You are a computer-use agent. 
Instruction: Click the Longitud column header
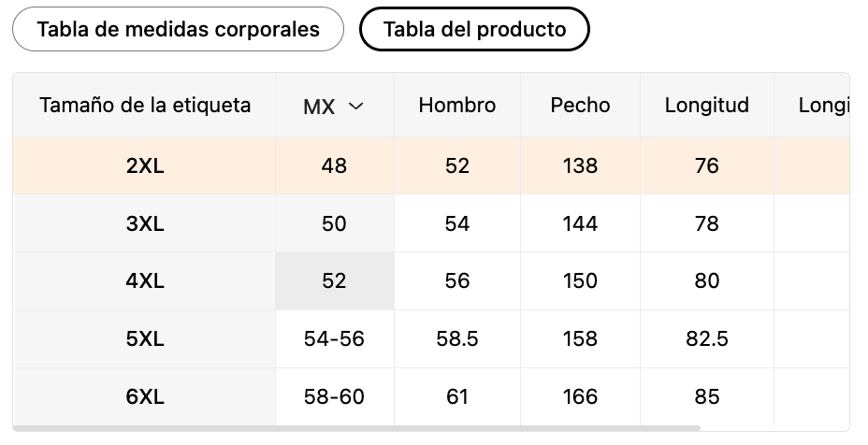pyautogui.click(x=706, y=106)
